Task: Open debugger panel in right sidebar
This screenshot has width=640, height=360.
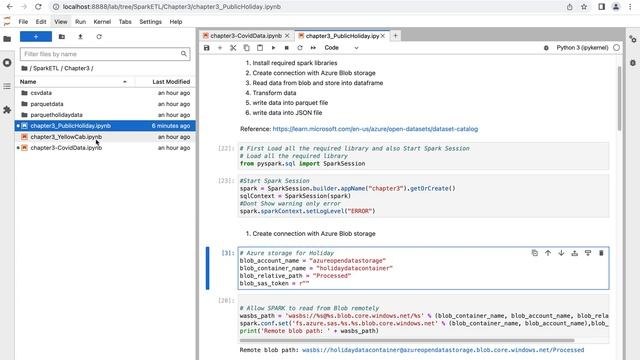Action: [x=633, y=63]
